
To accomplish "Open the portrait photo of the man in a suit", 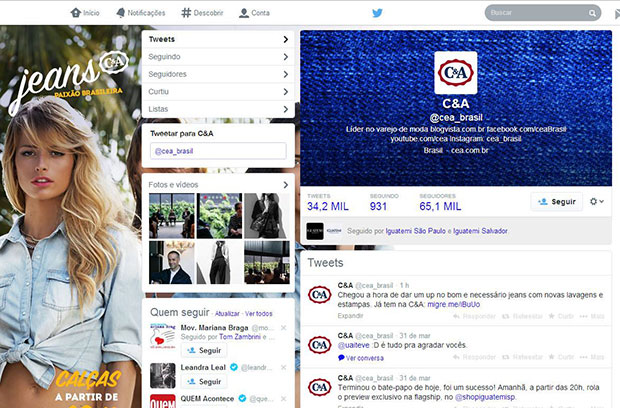I will (x=172, y=263).
